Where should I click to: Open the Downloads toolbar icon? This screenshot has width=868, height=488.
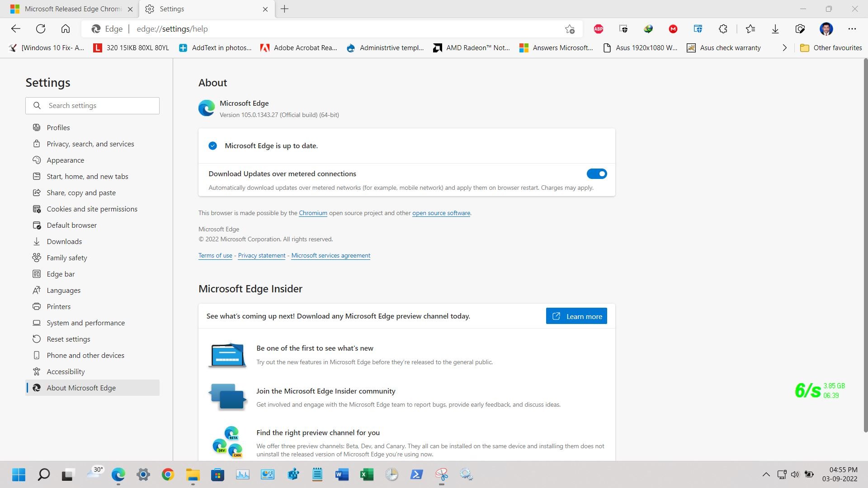coord(775,29)
